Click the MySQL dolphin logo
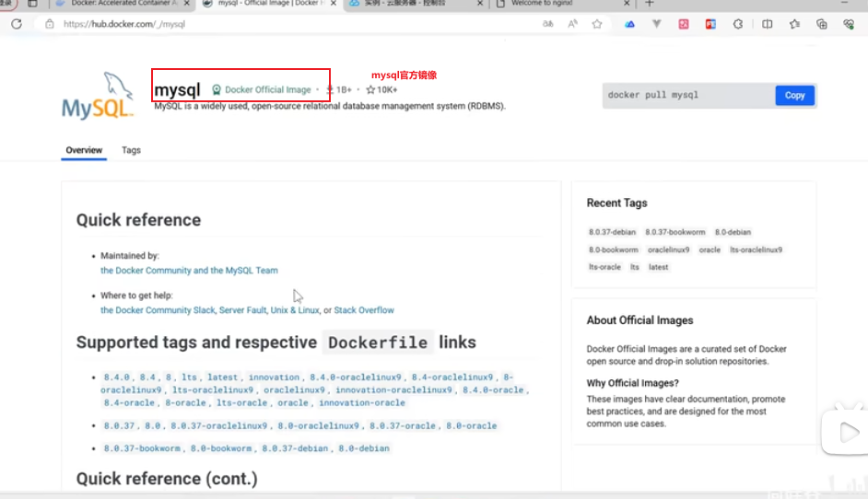 98,96
